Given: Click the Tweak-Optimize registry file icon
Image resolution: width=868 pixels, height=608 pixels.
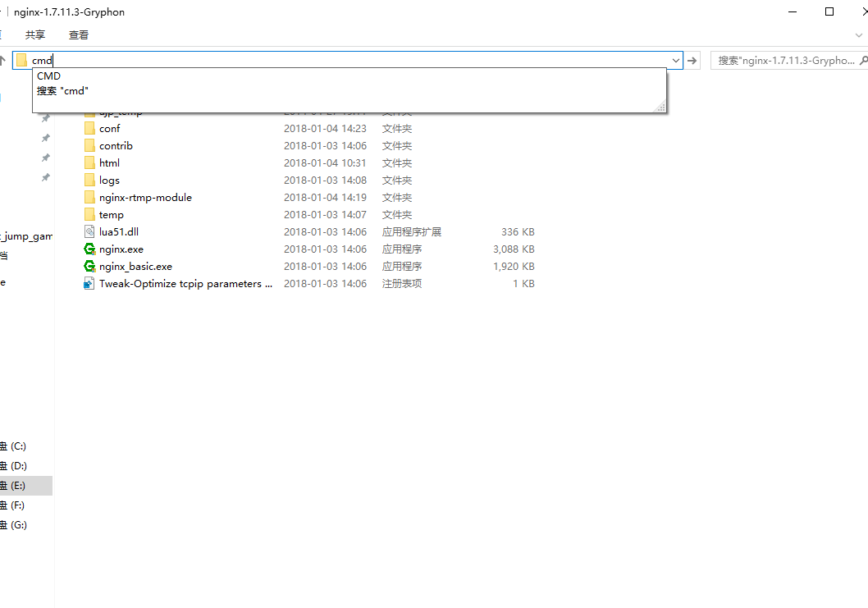Looking at the screenshot, I should [89, 284].
